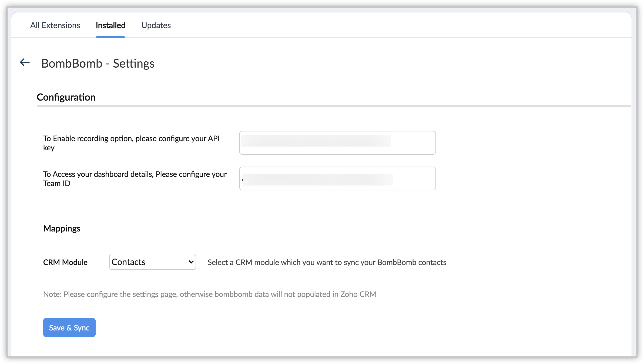Click the Mappings section heading
644x364 pixels.
tap(62, 229)
